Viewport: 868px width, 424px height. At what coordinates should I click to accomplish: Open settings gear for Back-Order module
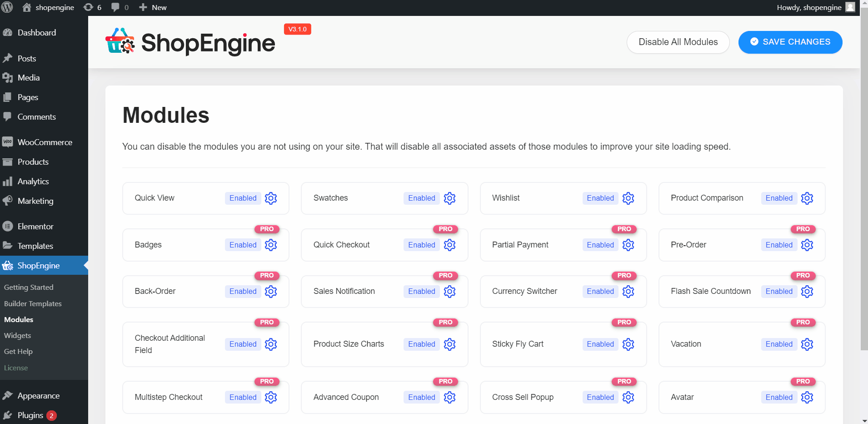(x=271, y=291)
